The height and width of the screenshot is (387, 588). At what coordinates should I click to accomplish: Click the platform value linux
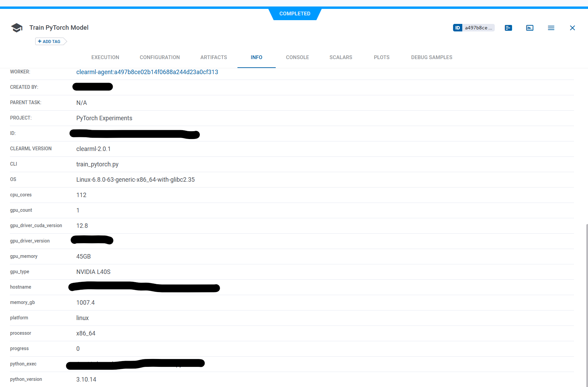(x=82, y=318)
